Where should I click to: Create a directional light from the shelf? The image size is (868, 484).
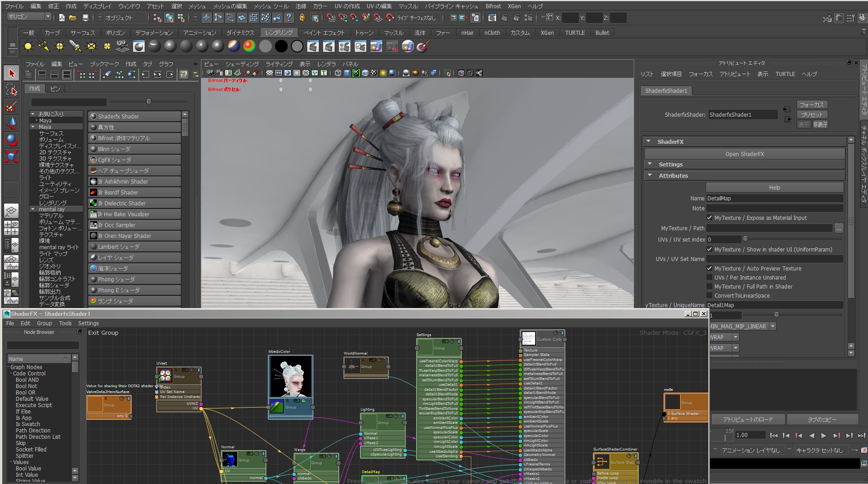click(44, 46)
